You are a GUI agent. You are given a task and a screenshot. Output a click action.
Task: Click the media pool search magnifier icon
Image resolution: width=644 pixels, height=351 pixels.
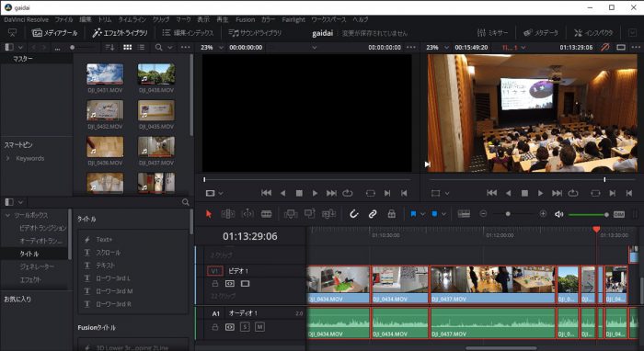click(158, 48)
